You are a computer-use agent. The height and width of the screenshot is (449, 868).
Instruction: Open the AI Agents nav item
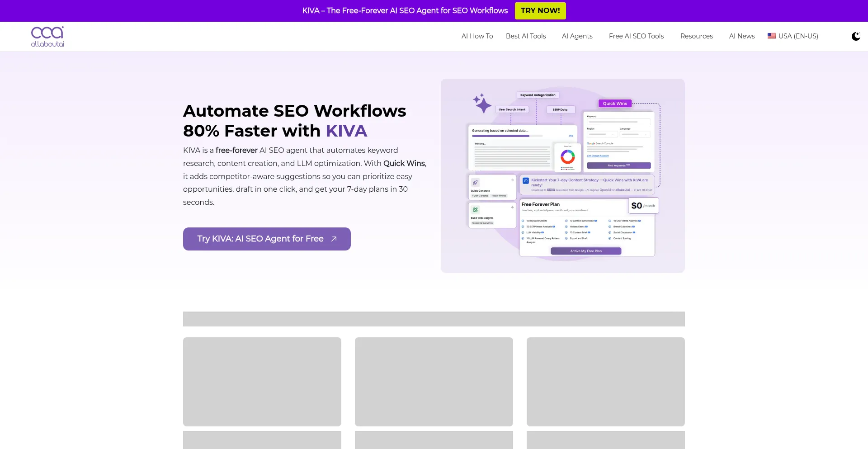[577, 36]
